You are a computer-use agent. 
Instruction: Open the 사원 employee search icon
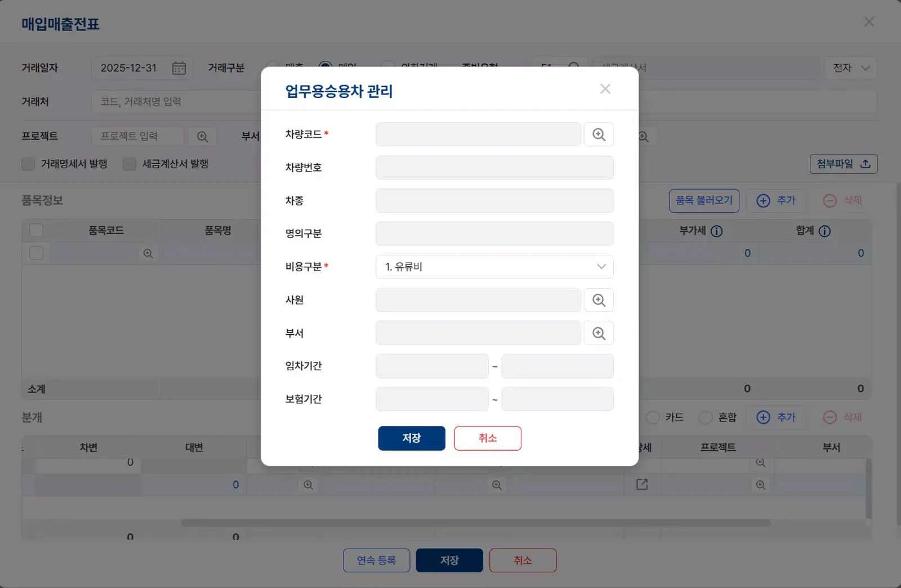pos(599,300)
